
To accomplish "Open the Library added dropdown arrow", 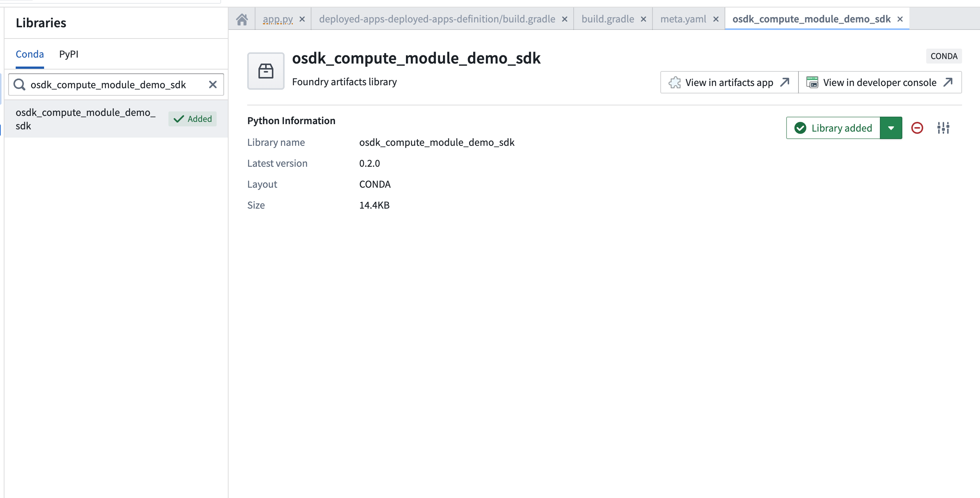I will pos(891,128).
